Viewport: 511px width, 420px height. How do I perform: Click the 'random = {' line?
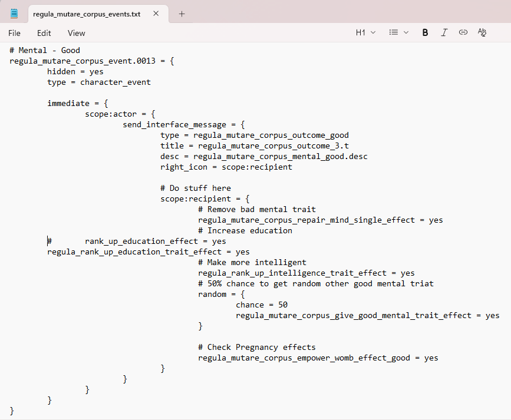[x=222, y=294]
